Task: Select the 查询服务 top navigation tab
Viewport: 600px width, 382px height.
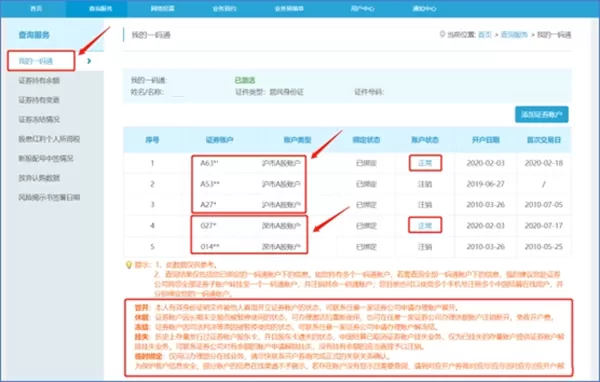Action: point(100,8)
